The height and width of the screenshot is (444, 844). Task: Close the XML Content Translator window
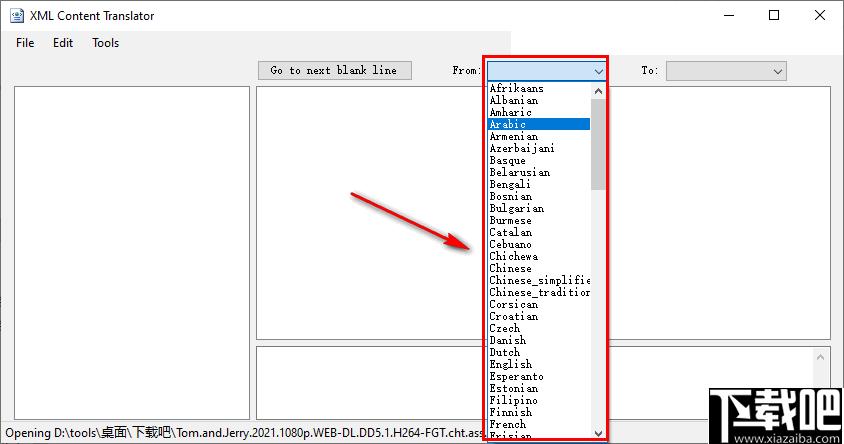pos(820,15)
